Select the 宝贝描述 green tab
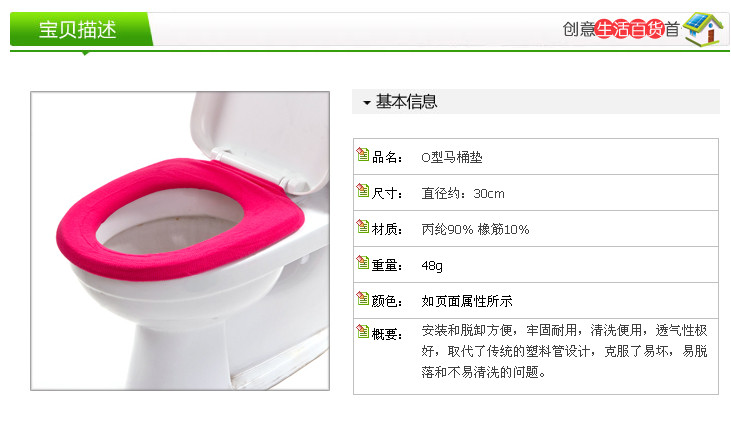 pos(81,29)
